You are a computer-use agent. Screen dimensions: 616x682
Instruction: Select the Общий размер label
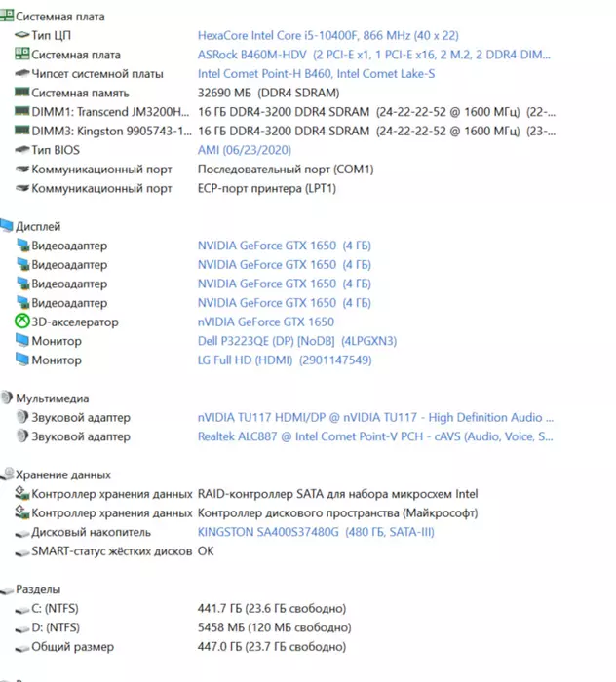pos(73,647)
